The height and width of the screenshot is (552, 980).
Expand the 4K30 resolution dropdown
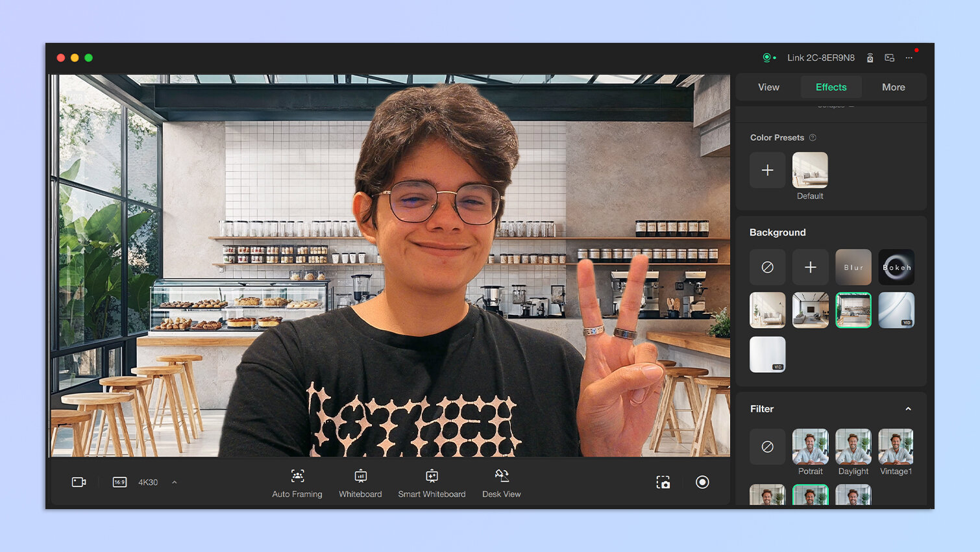(x=174, y=482)
